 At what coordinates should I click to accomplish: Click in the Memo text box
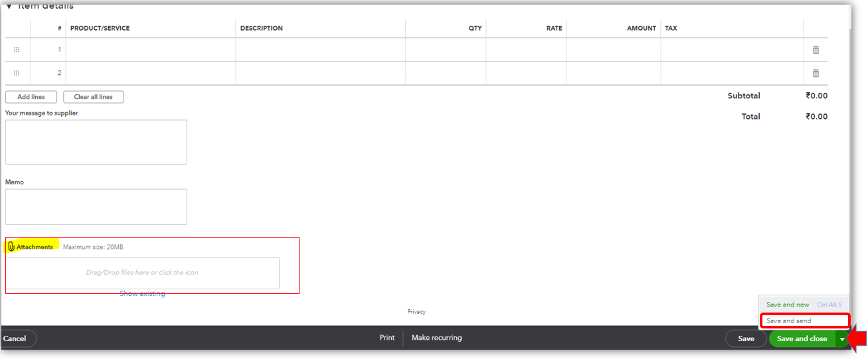click(x=96, y=207)
